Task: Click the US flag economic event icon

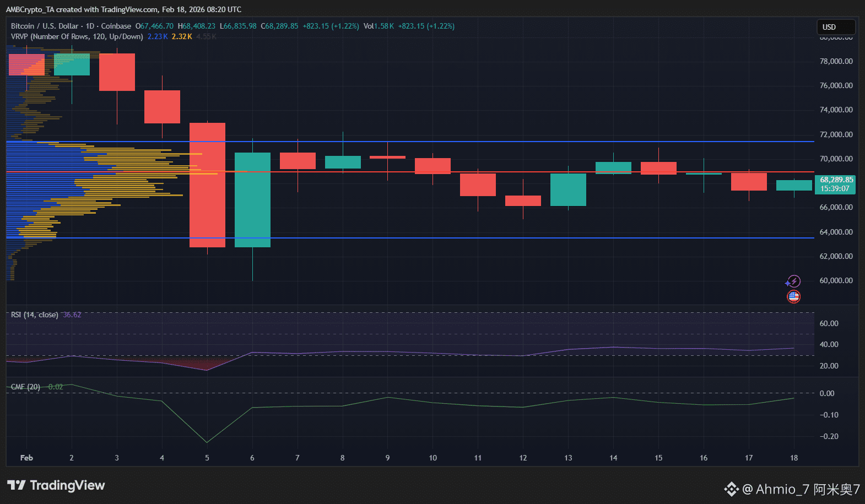Action: click(x=793, y=297)
